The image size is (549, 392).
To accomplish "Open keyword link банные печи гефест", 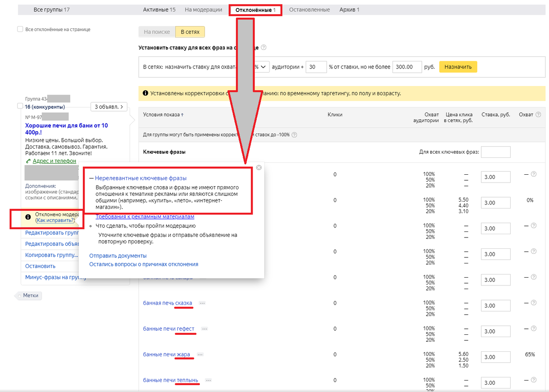I will pyautogui.click(x=169, y=329).
